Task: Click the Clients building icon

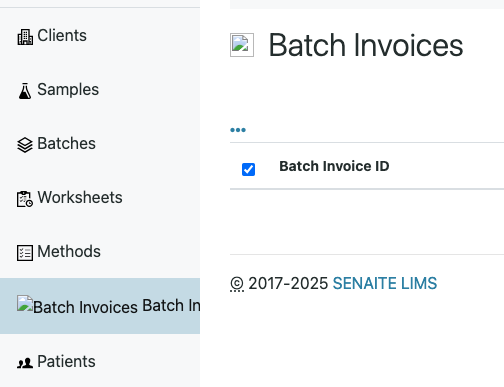Action: pos(25,37)
